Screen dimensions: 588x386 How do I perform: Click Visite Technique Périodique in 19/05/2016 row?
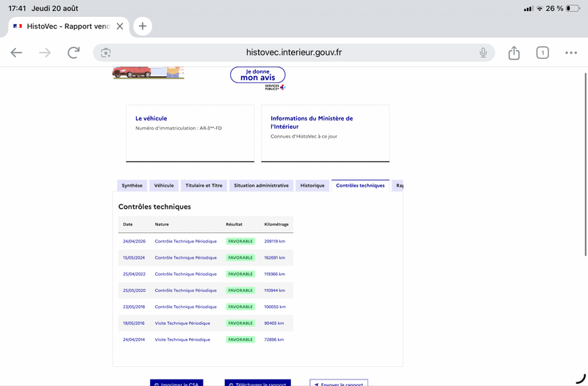point(182,323)
